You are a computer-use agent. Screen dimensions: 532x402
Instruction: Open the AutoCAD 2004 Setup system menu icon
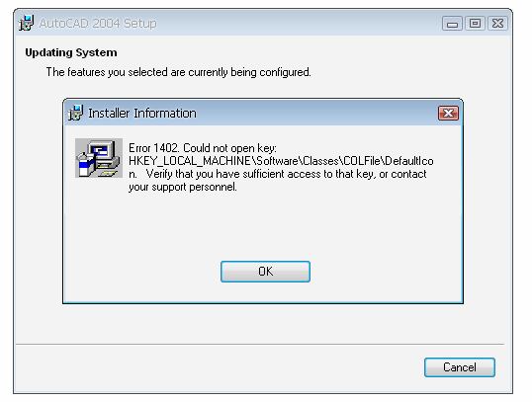pyautogui.click(x=26, y=23)
